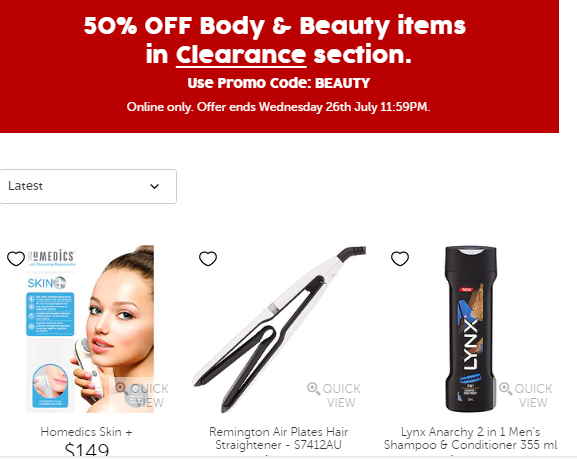This screenshot has width=577, height=459.
Task: Open Quick View for Remington straightener
Action: tap(334, 395)
